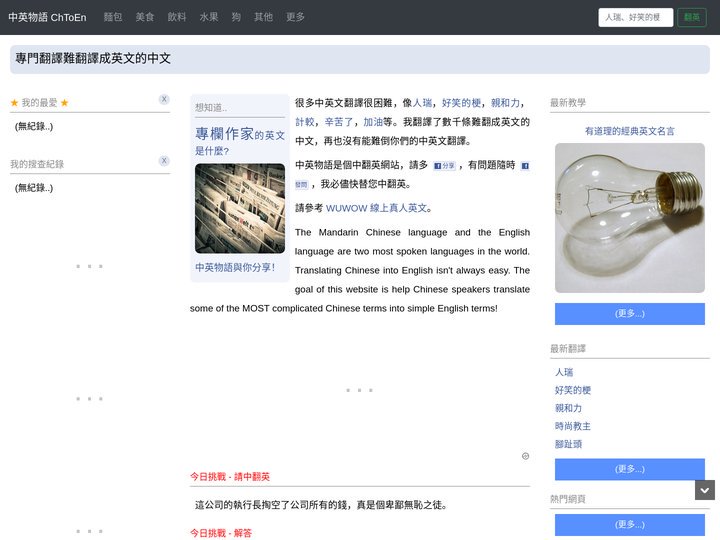This screenshot has height=540, width=720.
Task: Open 人瑞 in 最新翻譯 list
Action: click(x=564, y=372)
